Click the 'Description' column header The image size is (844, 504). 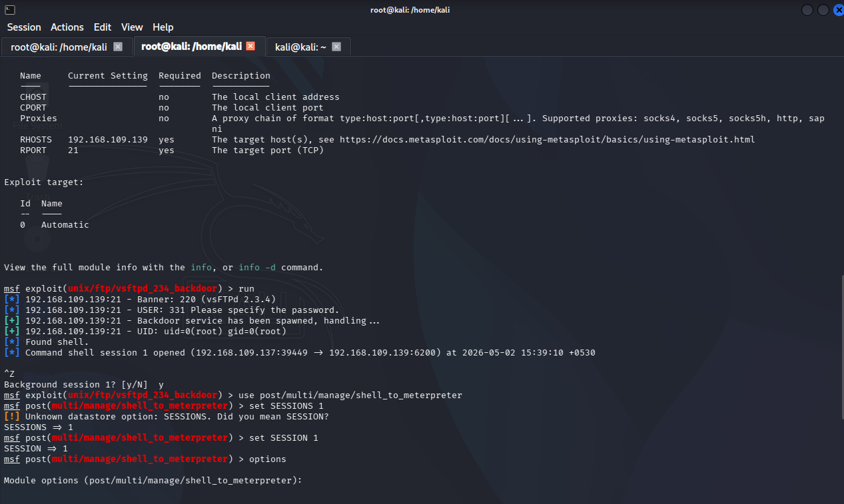point(241,76)
